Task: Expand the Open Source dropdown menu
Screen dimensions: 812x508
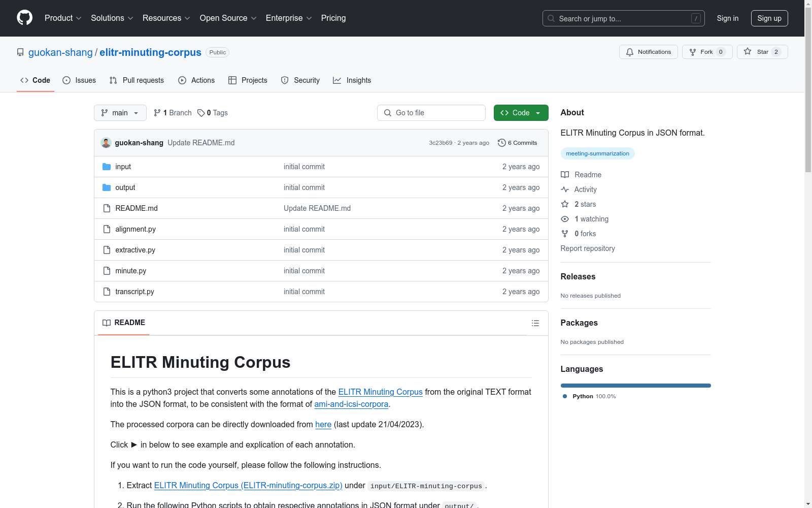Action: tap(228, 18)
